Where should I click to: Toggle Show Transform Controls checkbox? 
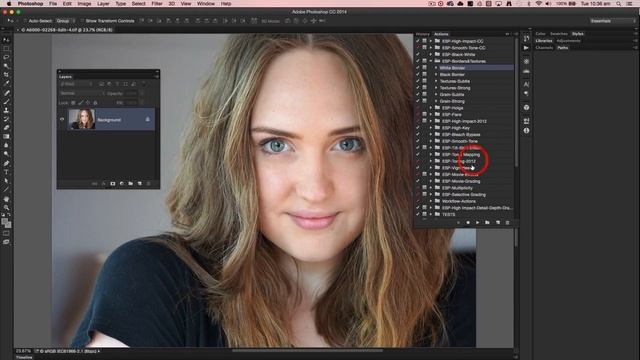[x=82, y=20]
